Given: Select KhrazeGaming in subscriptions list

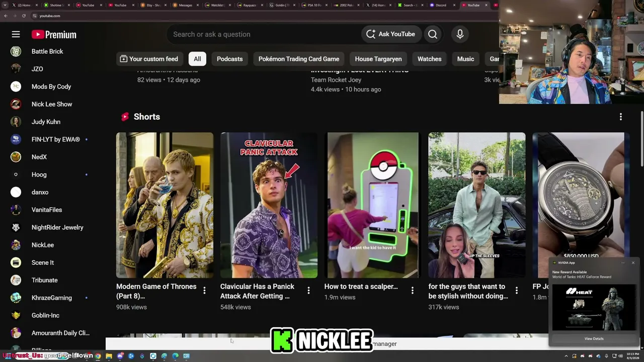Looking at the screenshot, I should pyautogui.click(x=52, y=298).
